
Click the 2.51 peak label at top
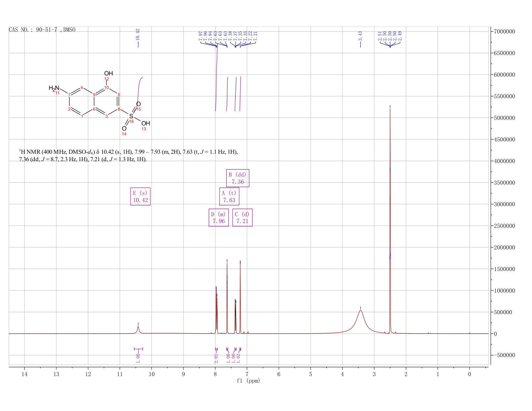pos(380,36)
